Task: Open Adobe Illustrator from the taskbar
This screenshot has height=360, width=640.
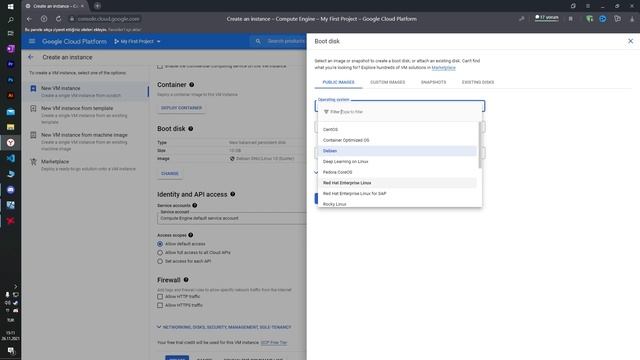Action: [11, 96]
